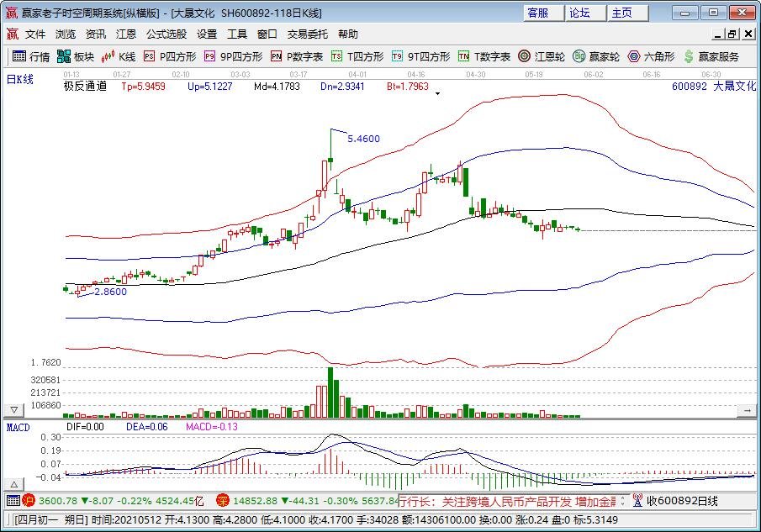
Task: Click the MACD indicator label
Action: pyautogui.click(x=18, y=427)
